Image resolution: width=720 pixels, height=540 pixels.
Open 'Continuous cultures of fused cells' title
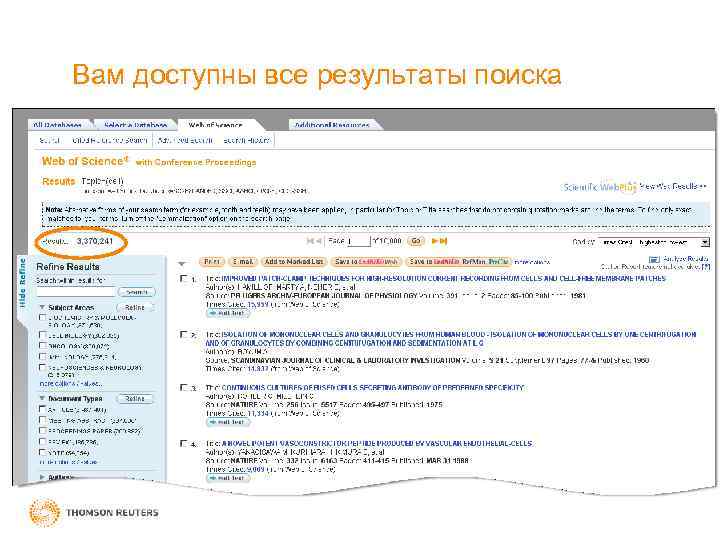[x=372, y=388]
